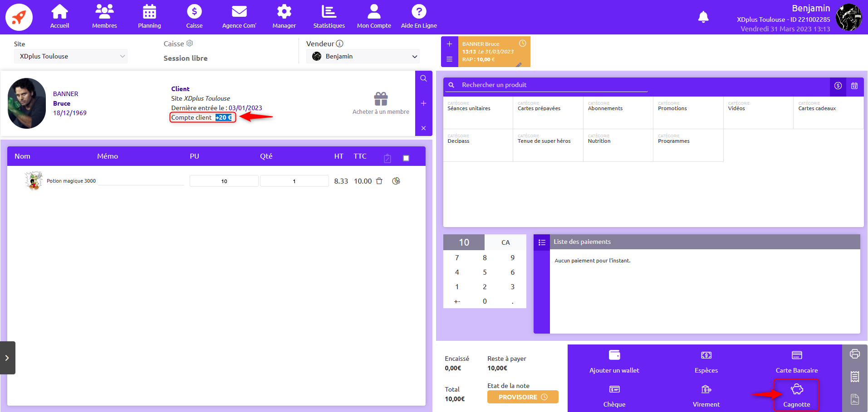Pay with Chèque
The width and height of the screenshot is (868, 412).
tap(614, 396)
